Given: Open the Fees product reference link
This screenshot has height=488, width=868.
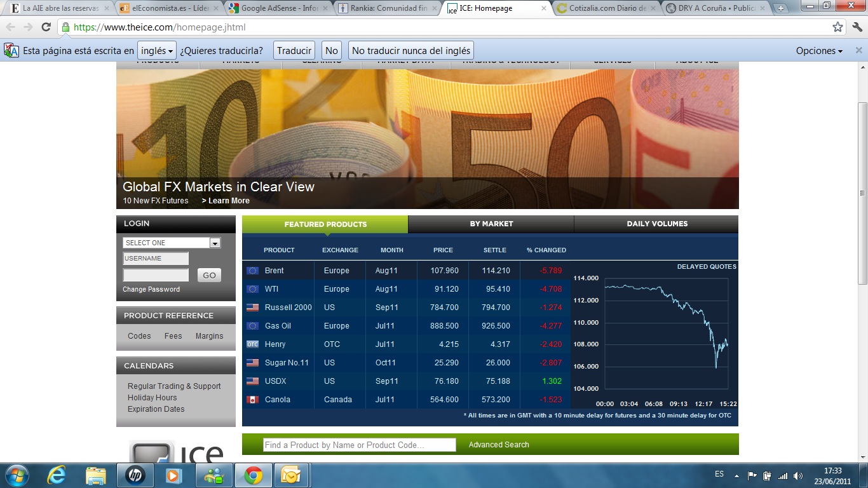Looking at the screenshot, I should tap(173, 336).
